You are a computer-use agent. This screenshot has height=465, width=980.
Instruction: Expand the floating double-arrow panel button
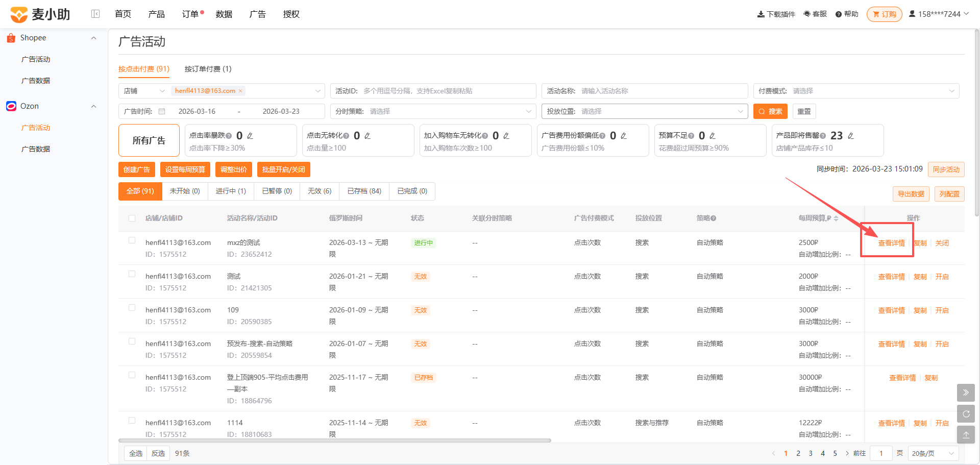point(966,393)
